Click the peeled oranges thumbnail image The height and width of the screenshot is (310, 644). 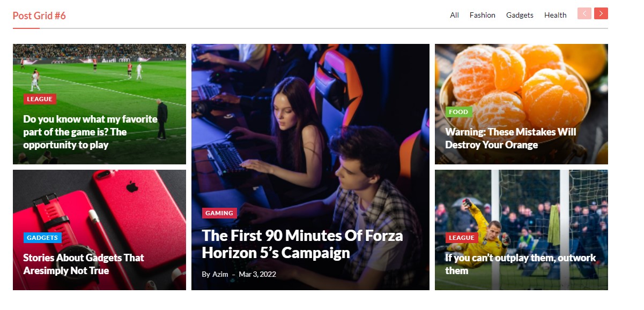tap(521, 75)
